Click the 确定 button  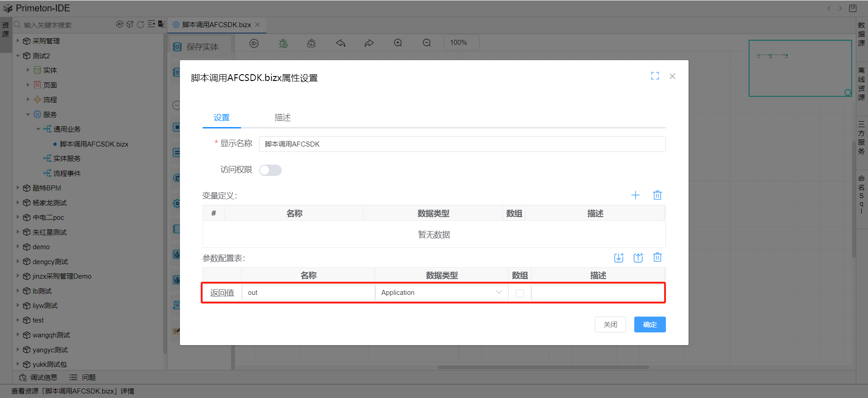point(650,324)
